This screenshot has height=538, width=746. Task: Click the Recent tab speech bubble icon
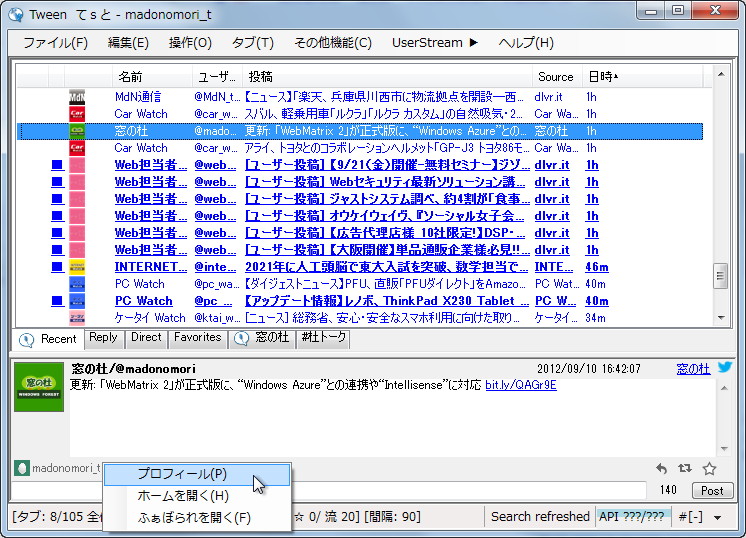pos(26,340)
